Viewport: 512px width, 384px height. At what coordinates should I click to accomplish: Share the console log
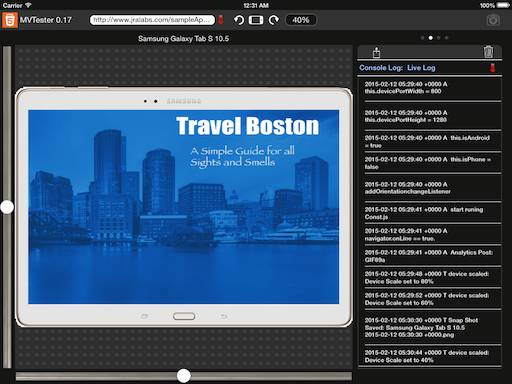(376, 52)
